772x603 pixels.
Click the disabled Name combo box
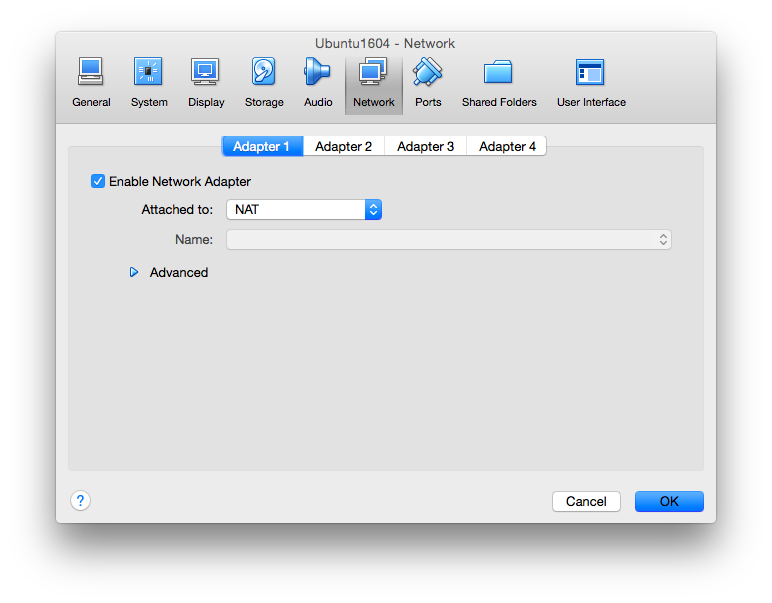pos(448,240)
